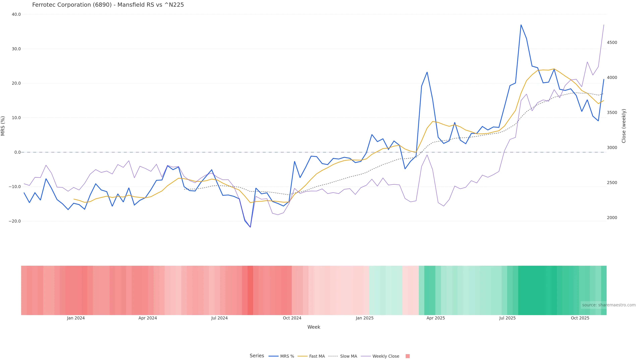Click the Close (weekly) right axis title
The image size is (644, 362).
click(x=624, y=126)
